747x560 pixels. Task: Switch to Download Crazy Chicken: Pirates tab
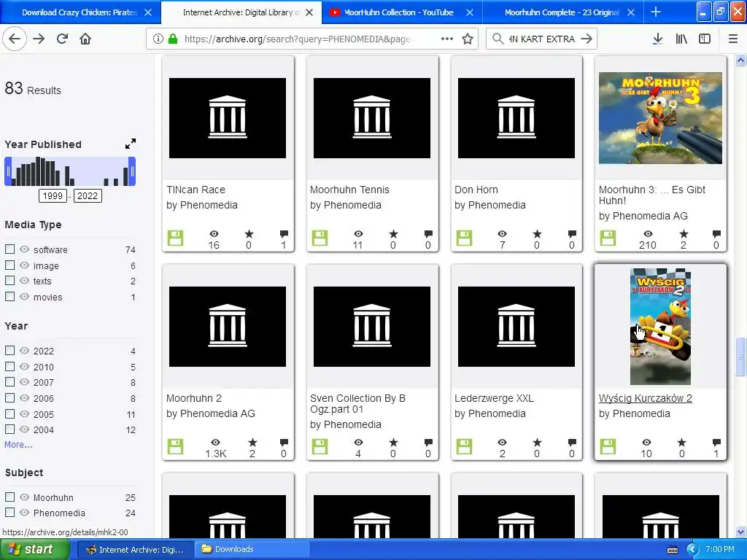tap(81, 12)
